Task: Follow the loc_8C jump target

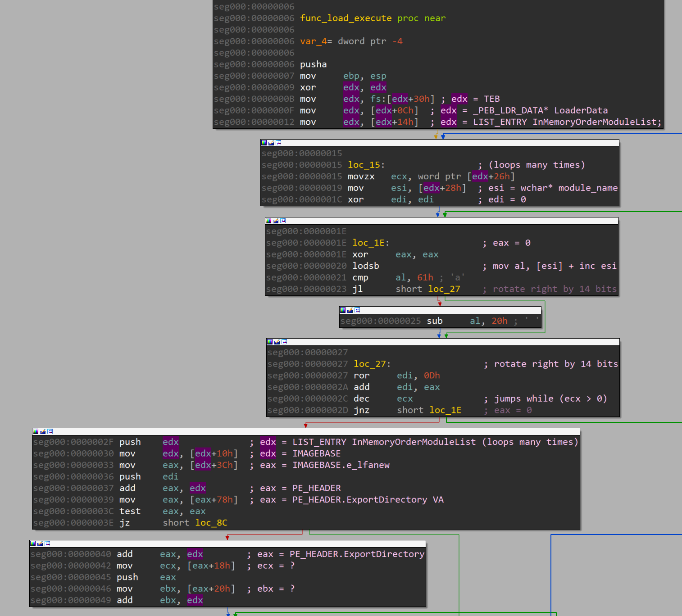Action: [211, 522]
